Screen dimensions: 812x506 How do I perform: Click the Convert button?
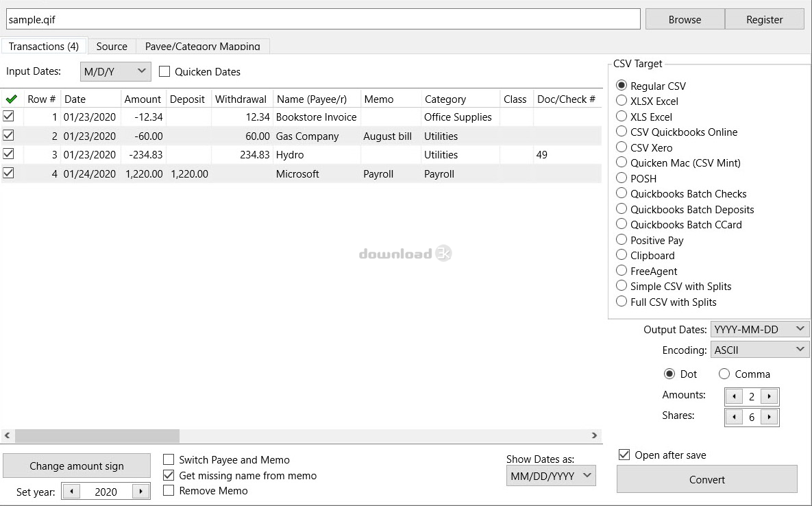707,479
